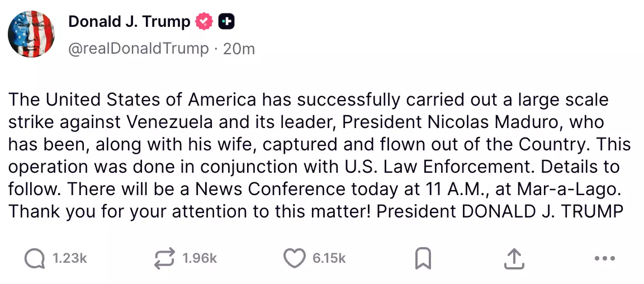Open the Donald J. Trump display name
Screen dimensions: 644x284
coord(129,22)
